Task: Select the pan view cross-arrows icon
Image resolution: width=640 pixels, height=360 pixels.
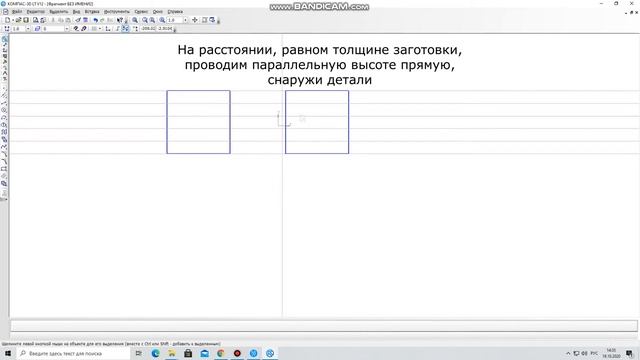Action: click(x=195, y=20)
